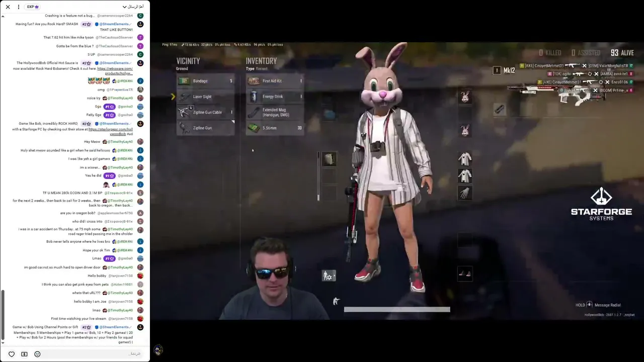The height and width of the screenshot is (362, 644).
Task: Click the backpack equipment slot
Action: click(x=329, y=159)
